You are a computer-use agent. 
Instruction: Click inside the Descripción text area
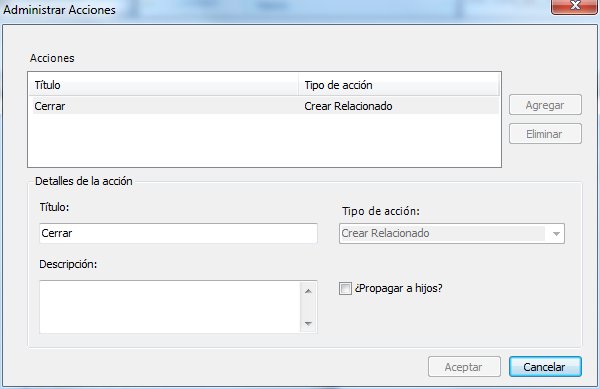(170, 307)
